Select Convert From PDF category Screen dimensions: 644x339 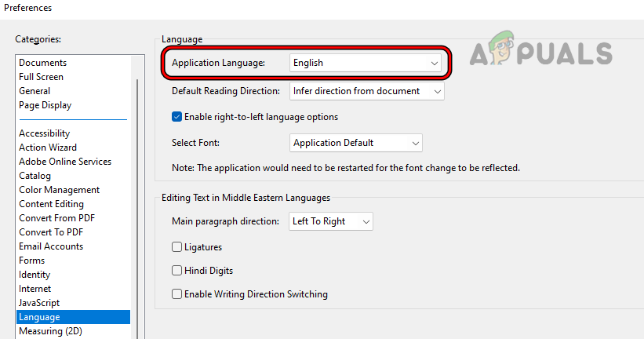click(x=56, y=218)
